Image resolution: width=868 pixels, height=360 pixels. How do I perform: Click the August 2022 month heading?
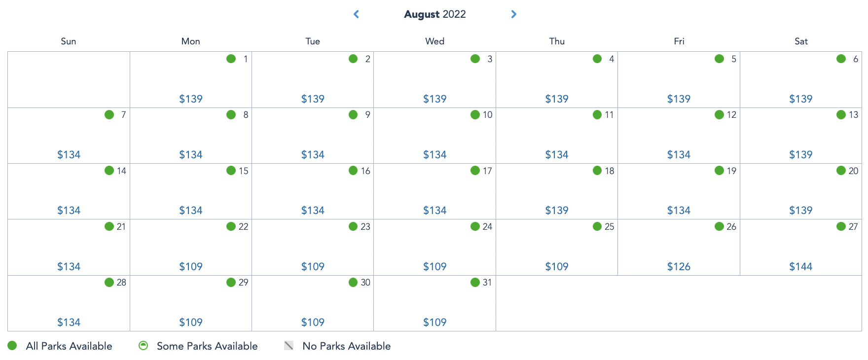(434, 14)
